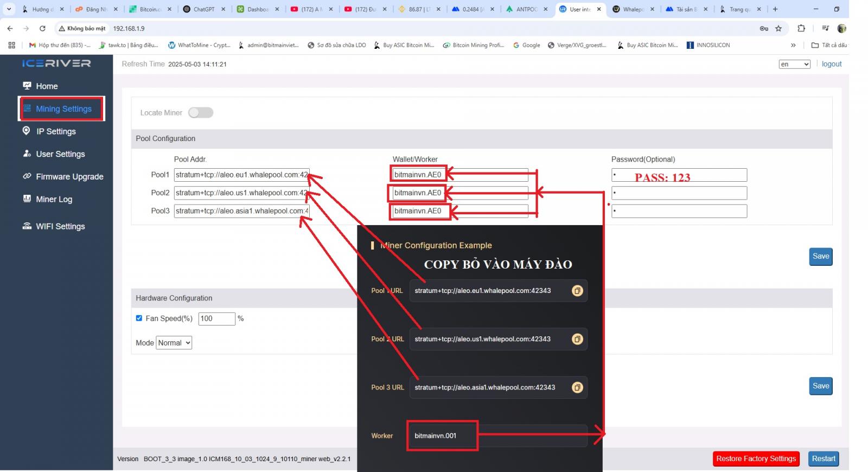This screenshot has width=868, height=472.
Task: Go back to the previous page
Action: (x=10, y=28)
